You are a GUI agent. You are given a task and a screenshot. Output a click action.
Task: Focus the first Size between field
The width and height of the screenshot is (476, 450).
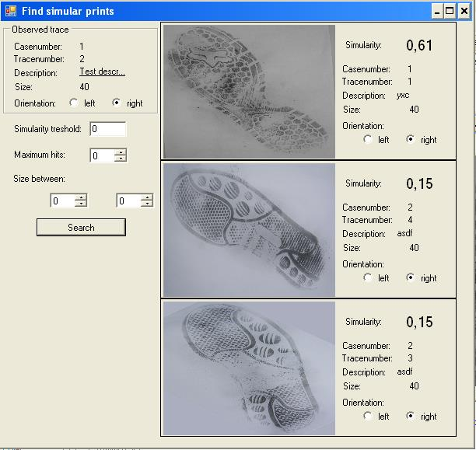point(63,201)
